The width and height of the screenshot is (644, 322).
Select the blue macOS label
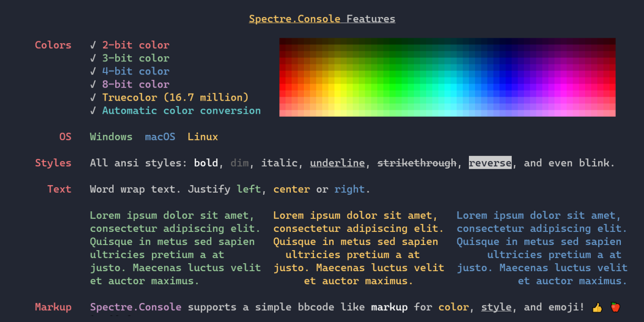click(160, 137)
